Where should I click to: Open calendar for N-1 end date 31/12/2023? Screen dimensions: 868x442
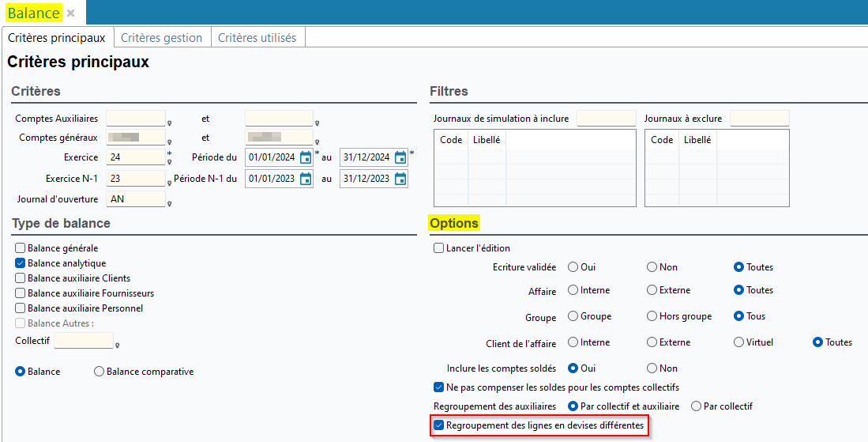(400, 179)
